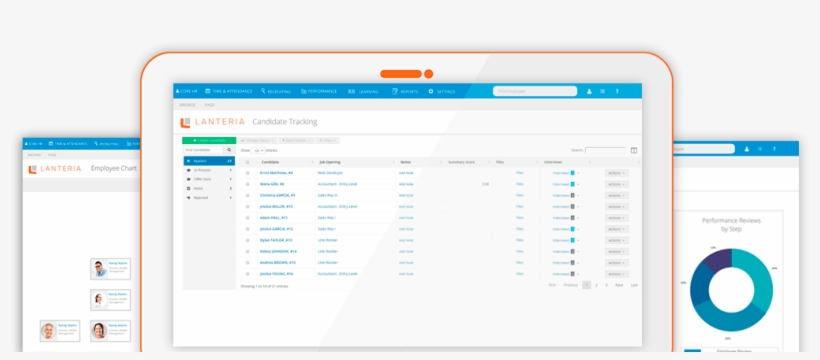
Task: Click the Find Employee search box
Action: 534,91
